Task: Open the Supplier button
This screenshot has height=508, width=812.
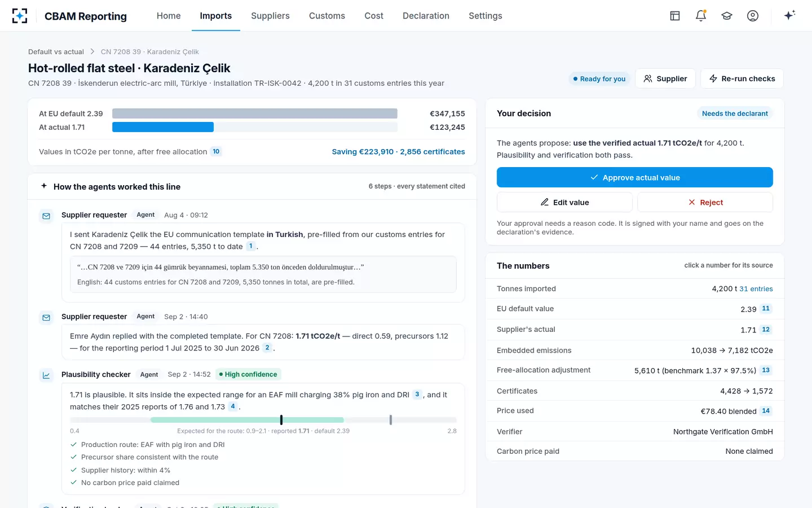Action: pos(665,78)
